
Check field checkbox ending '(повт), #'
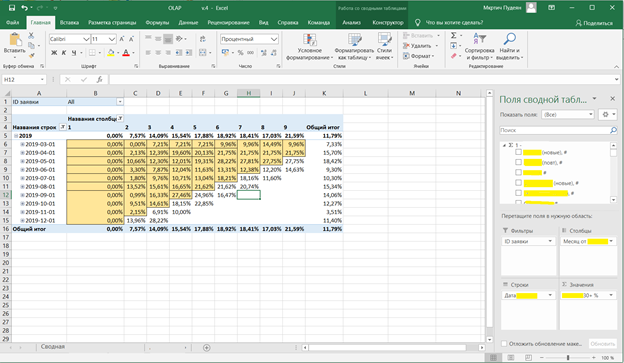point(518,162)
